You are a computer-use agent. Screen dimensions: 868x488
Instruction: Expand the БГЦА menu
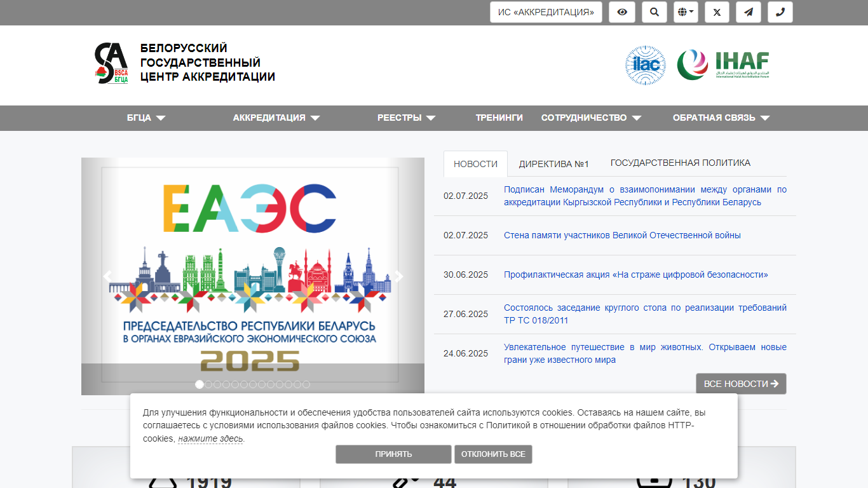[146, 118]
